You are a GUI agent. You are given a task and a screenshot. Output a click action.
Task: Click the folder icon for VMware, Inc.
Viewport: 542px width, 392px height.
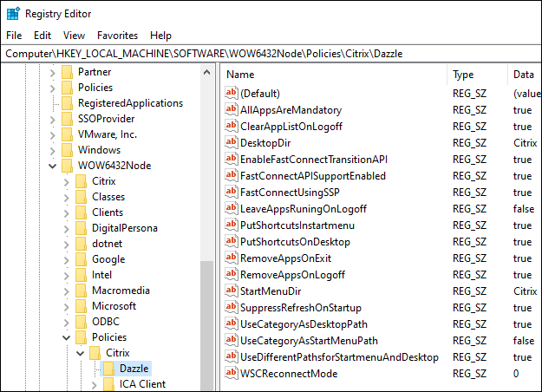pos(68,134)
